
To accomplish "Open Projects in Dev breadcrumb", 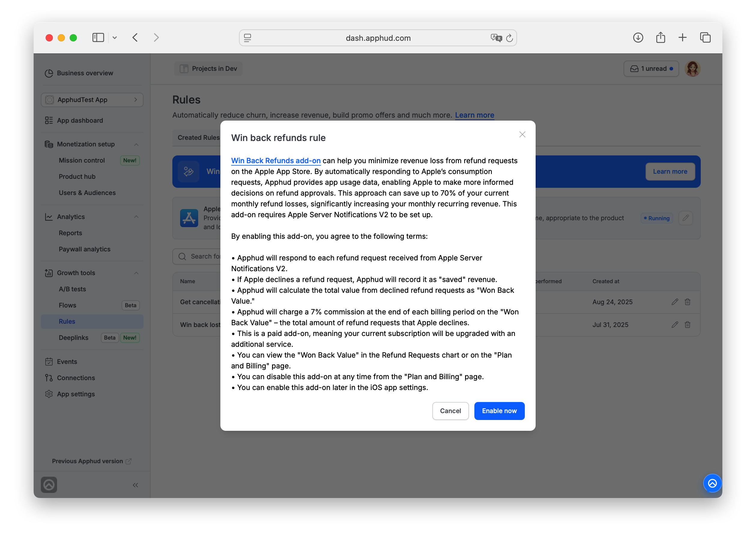I will pos(208,69).
